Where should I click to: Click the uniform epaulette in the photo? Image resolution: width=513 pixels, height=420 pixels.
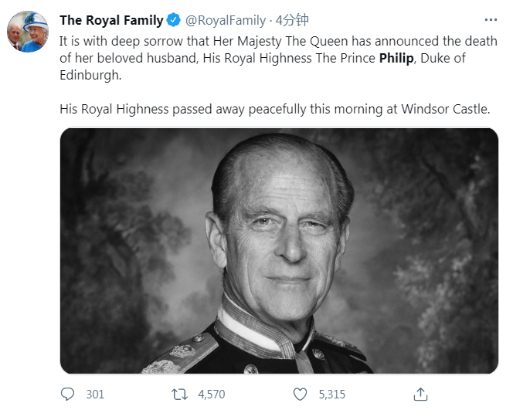[180, 355]
